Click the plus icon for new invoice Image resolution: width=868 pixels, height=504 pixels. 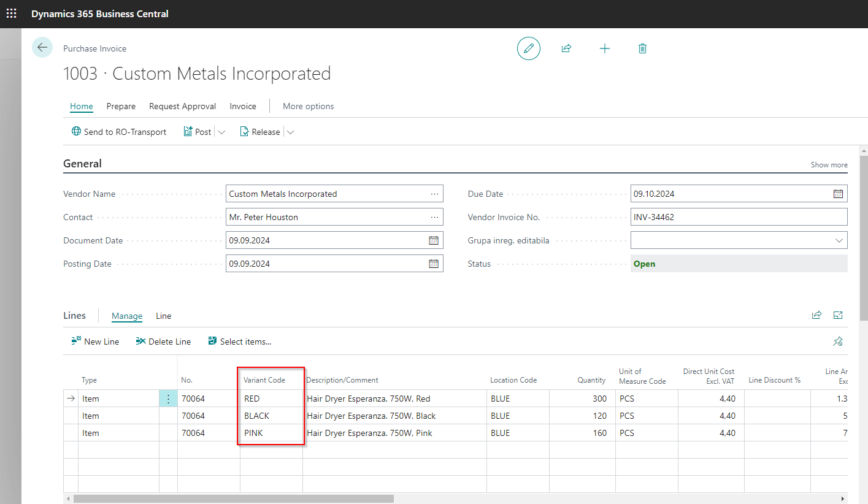605,48
